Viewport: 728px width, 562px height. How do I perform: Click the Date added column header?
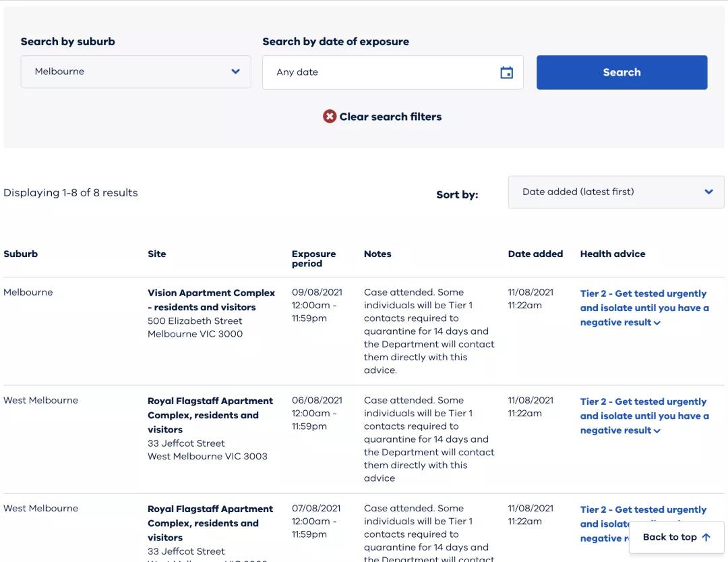[x=535, y=254]
